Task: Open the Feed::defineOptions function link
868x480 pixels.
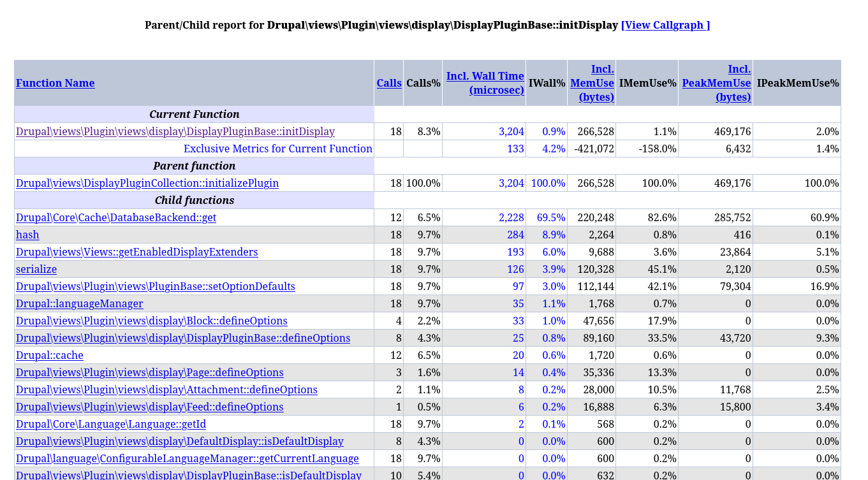Action: coord(150,407)
